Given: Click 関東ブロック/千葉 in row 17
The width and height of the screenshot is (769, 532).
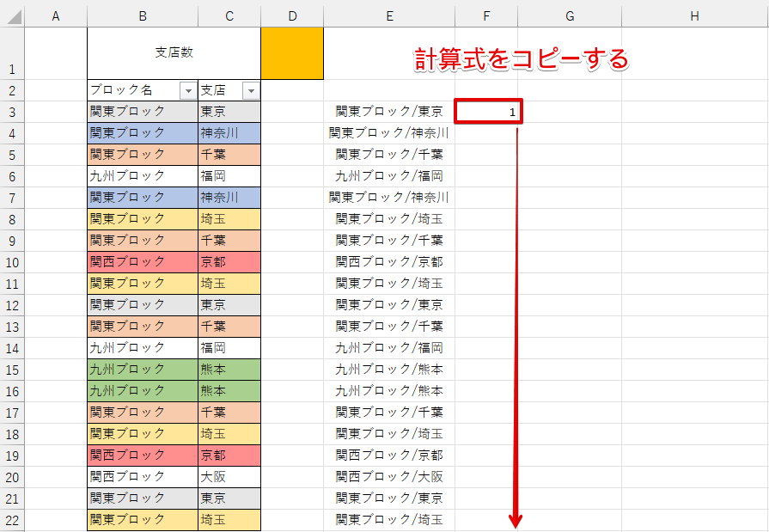Looking at the screenshot, I should [x=389, y=413].
